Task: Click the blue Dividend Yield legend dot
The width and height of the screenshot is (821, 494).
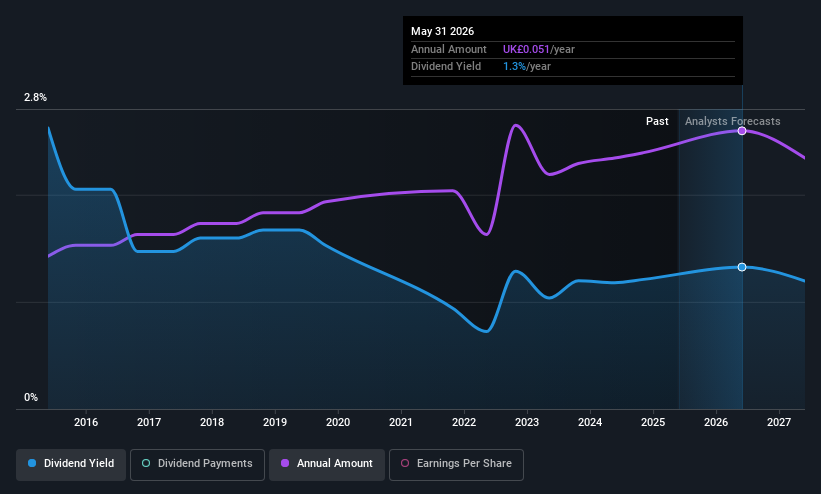Action: click(32, 464)
